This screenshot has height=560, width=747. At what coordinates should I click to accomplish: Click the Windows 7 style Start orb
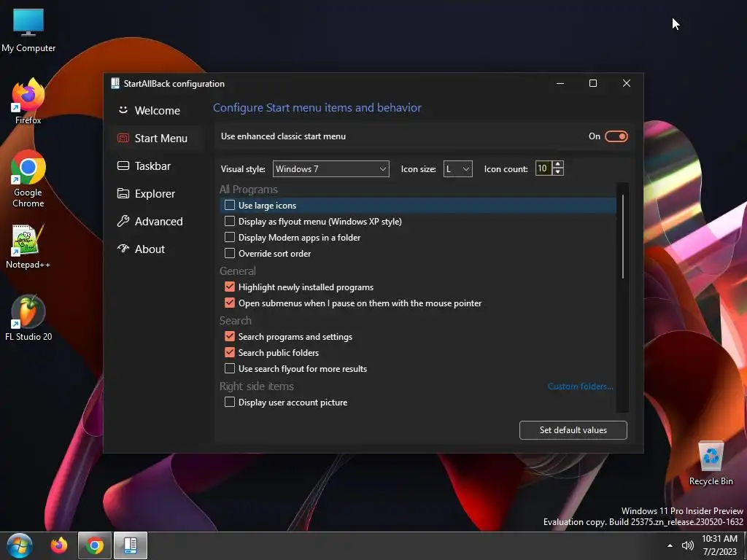click(20, 545)
